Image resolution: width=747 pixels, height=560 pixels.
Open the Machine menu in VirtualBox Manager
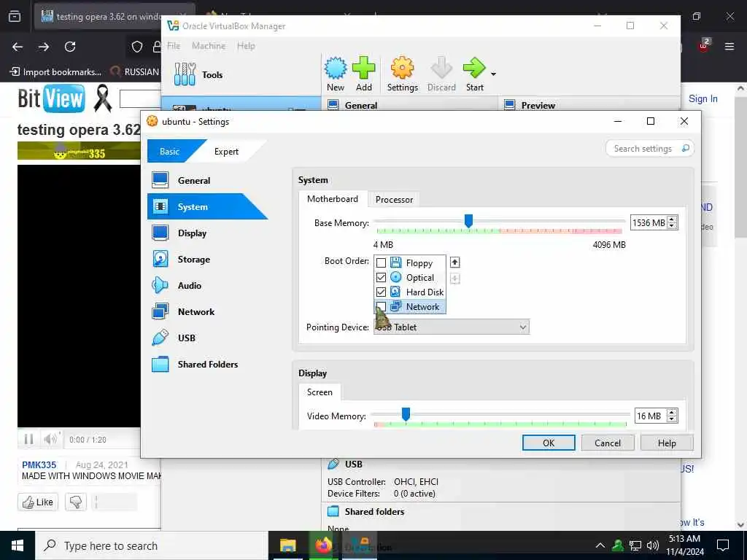click(209, 46)
